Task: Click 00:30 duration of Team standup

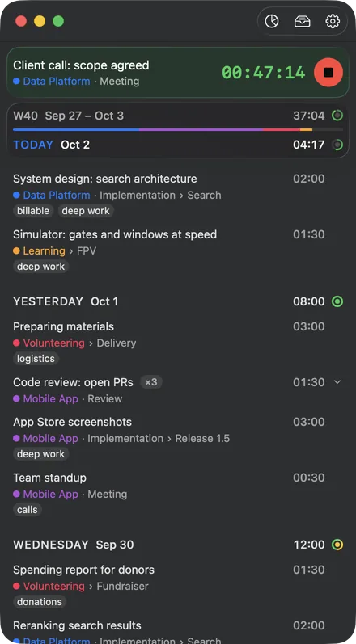Action: click(309, 478)
